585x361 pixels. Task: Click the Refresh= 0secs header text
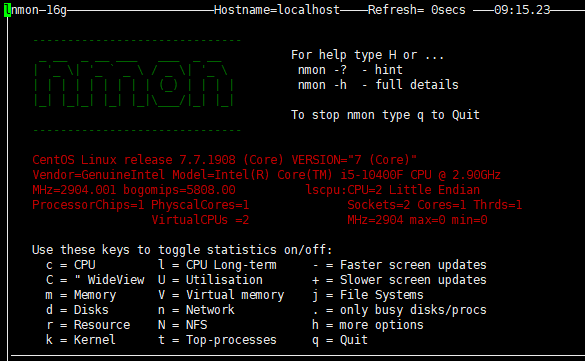coord(417,10)
